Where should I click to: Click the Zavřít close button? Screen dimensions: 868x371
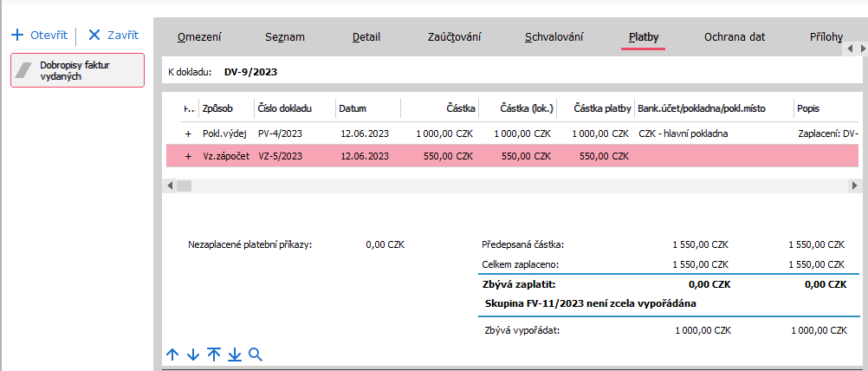click(113, 36)
